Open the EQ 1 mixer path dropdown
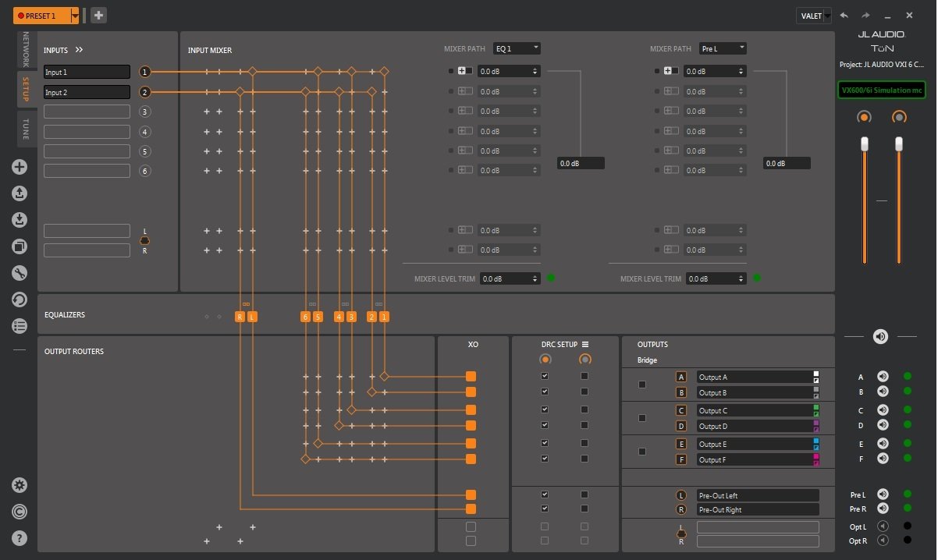 coord(517,48)
